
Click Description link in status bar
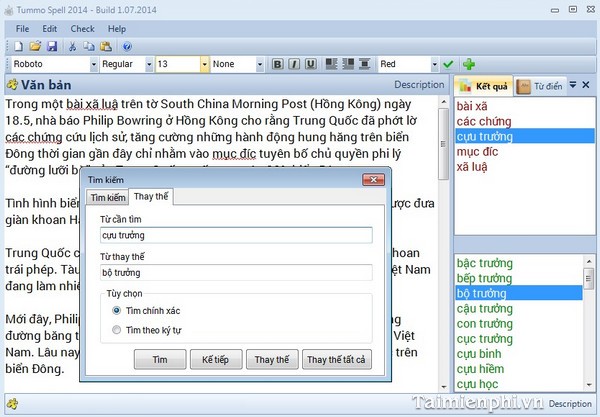pos(570,404)
